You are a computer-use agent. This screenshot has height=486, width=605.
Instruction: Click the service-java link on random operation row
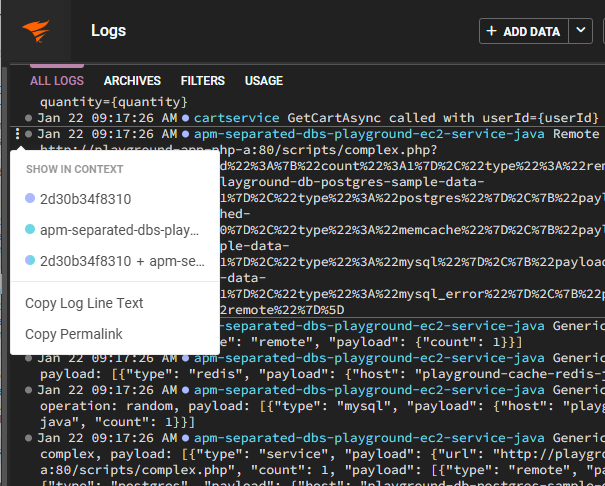pos(369,390)
